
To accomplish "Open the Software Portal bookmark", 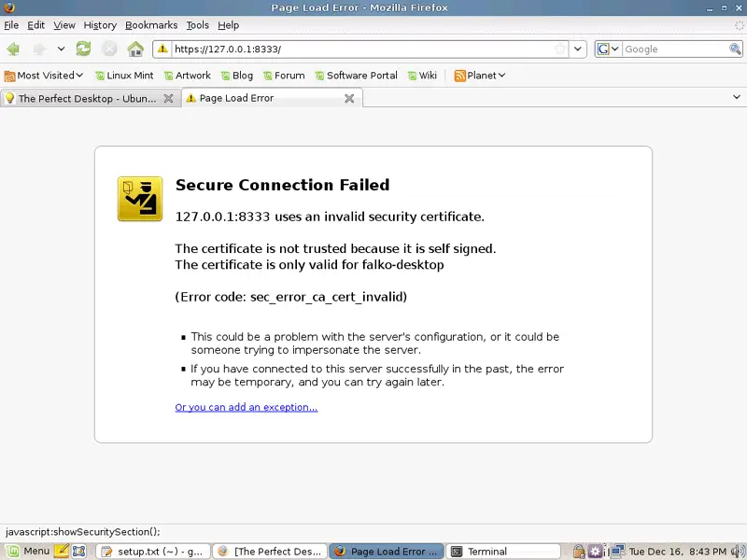I will point(357,76).
